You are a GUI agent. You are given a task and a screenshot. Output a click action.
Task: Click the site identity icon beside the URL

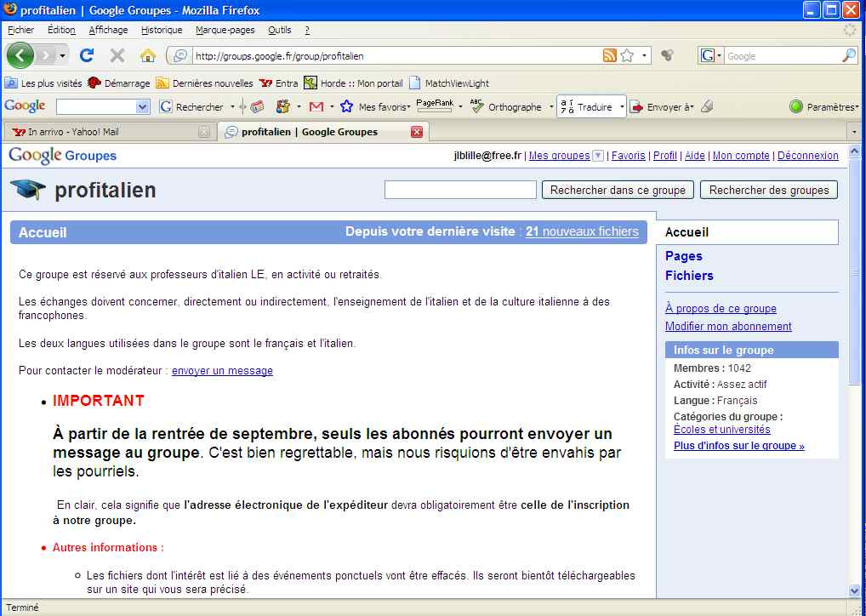click(179, 55)
